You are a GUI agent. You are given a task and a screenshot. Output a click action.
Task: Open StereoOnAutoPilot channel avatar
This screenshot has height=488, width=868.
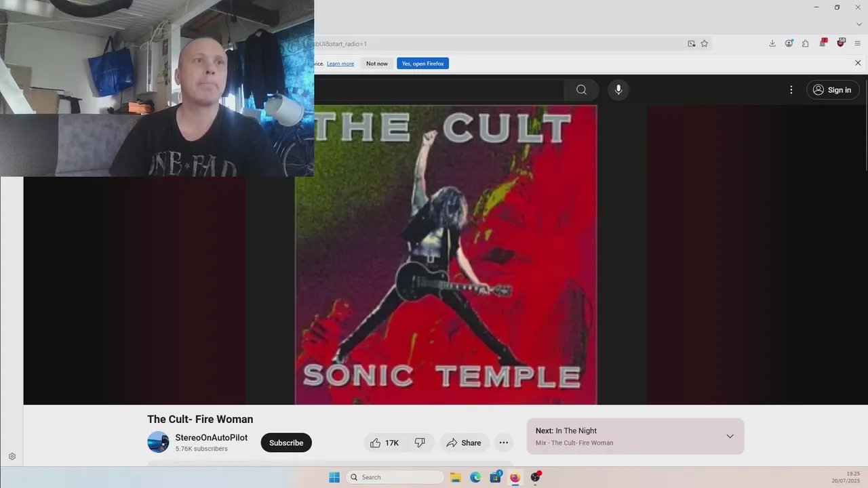click(158, 442)
